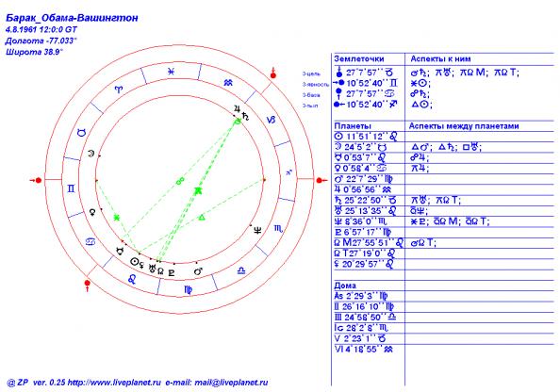Select the Saturn symbol inside the wheel
The height and width of the screenshot is (392, 560).
coord(245,116)
